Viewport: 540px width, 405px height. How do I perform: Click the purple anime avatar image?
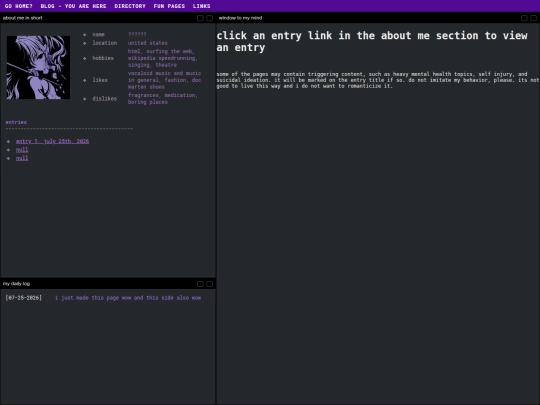click(38, 68)
